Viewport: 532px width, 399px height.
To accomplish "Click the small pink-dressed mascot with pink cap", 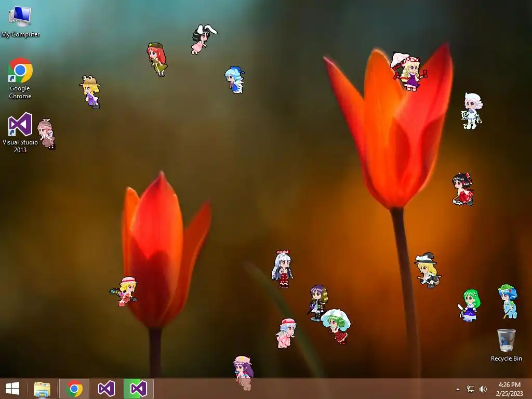I will [286, 333].
